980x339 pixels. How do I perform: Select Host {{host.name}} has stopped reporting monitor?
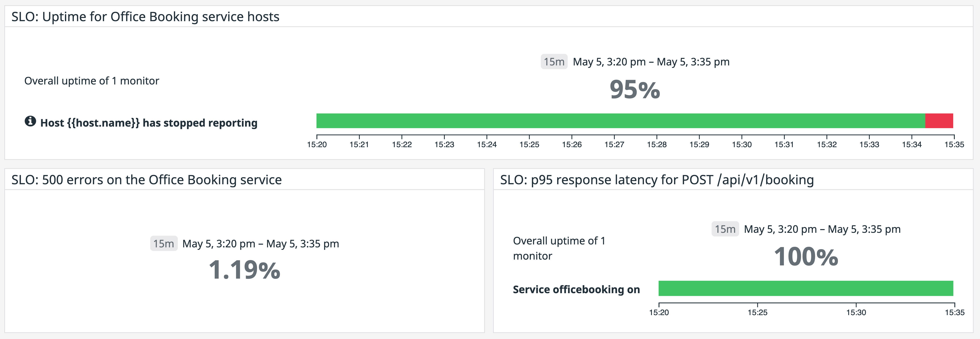click(148, 123)
